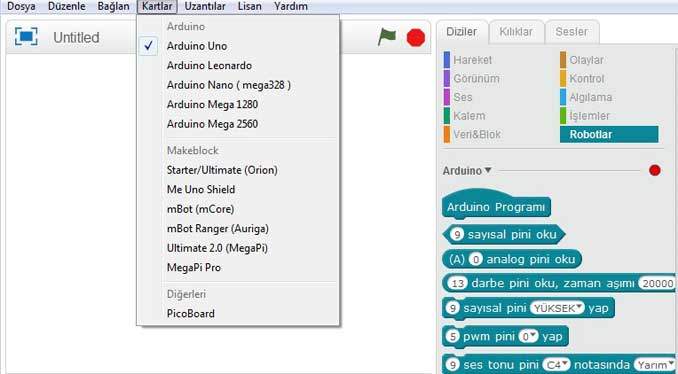Switch to the Diziler tab

[x=461, y=32]
